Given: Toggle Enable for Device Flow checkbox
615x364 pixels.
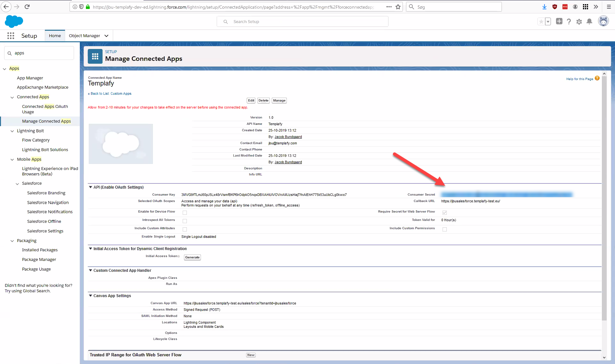Looking at the screenshot, I should pos(185,213).
